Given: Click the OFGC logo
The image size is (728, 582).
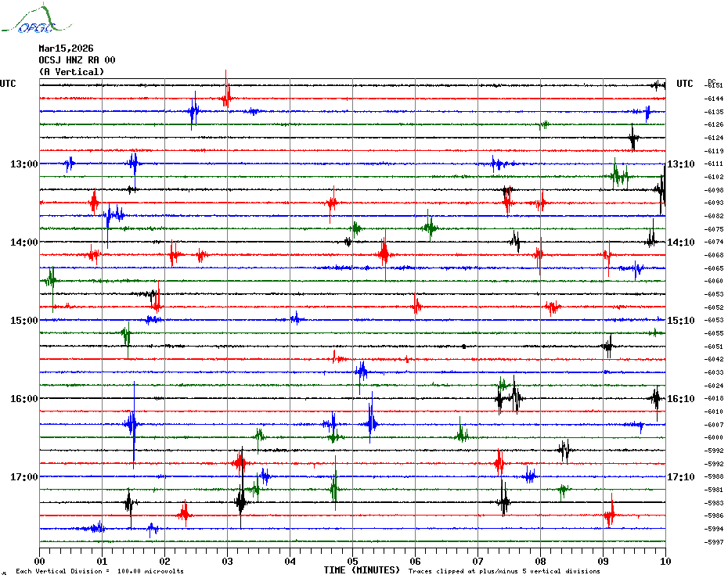Looking at the screenshot, I should coord(36,20).
